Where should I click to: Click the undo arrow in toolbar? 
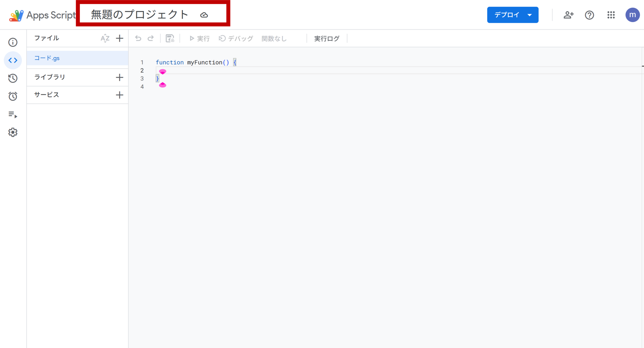coord(138,38)
